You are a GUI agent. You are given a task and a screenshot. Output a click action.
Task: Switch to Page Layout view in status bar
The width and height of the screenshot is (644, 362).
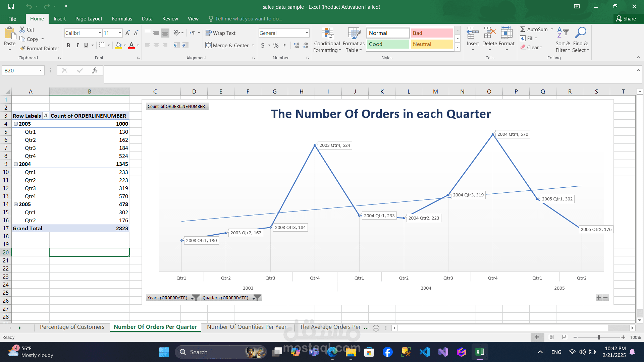(551, 337)
